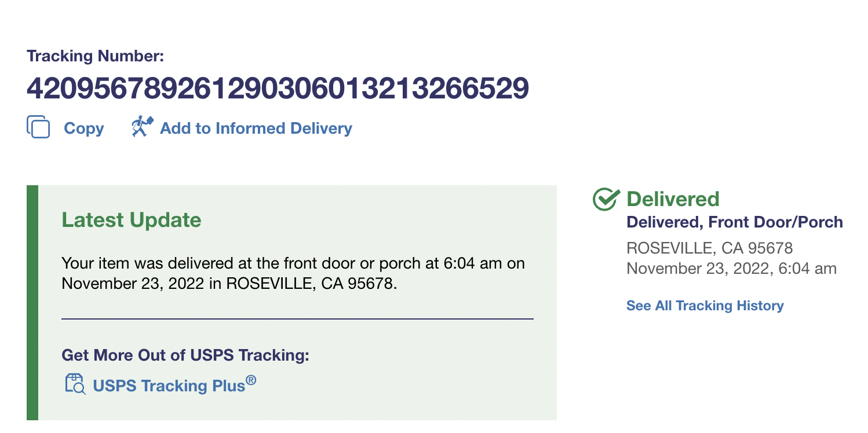This screenshot has width=868, height=433.
Task: Click the registered trademark symbol after Tracking Plus
Action: (x=250, y=380)
